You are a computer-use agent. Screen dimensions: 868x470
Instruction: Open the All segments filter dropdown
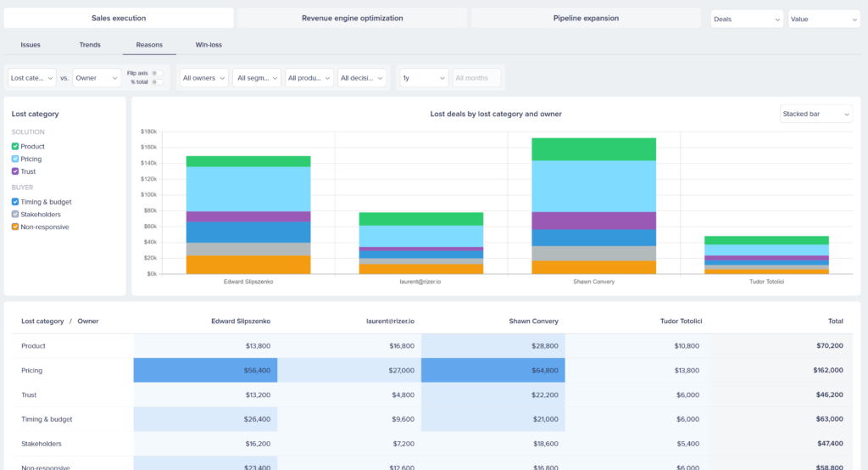[257, 78]
